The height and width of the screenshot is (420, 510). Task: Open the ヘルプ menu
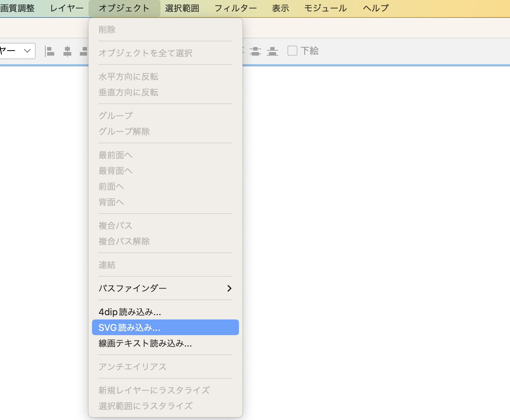coord(376,8)
